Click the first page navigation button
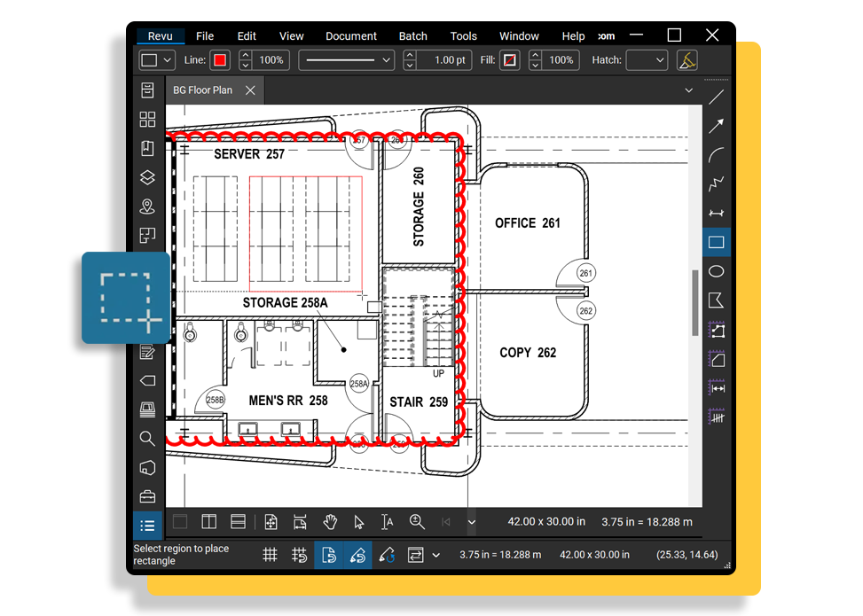The width and height of the screenshot is (863, 616). pyautogui.click(x=447, y=522)
